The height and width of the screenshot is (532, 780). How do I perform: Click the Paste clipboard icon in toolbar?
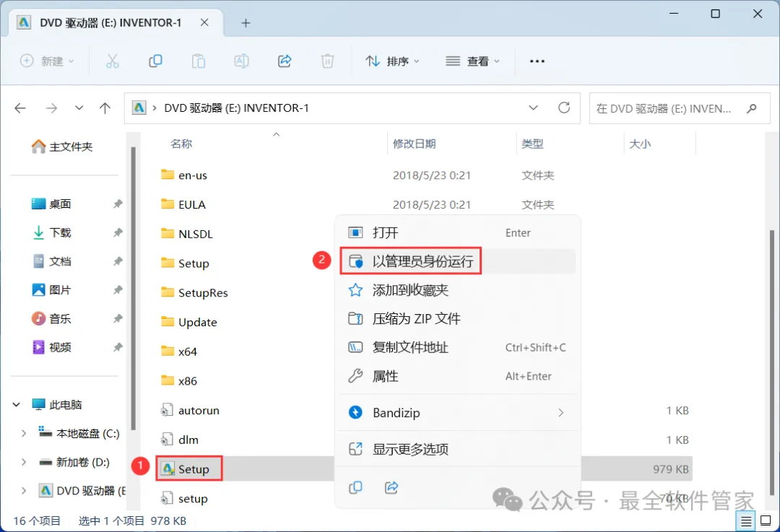[x=199, y=61]
